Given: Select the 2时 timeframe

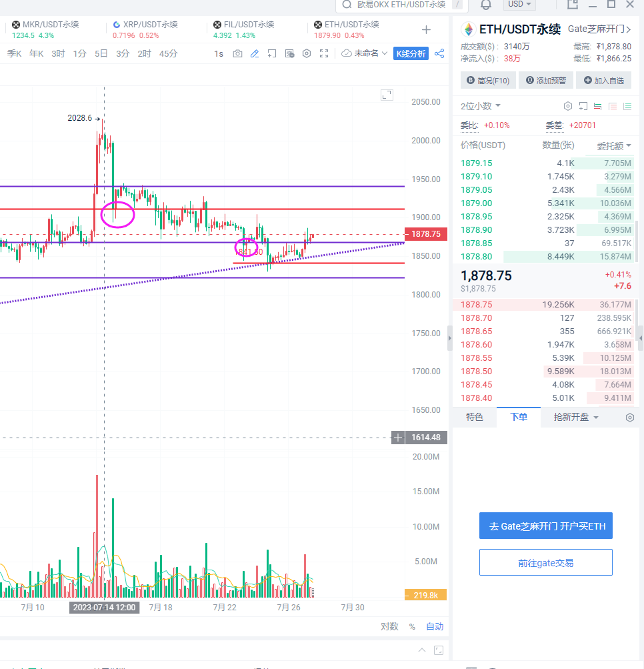Looking at the screenshot, I should point(144,54).
